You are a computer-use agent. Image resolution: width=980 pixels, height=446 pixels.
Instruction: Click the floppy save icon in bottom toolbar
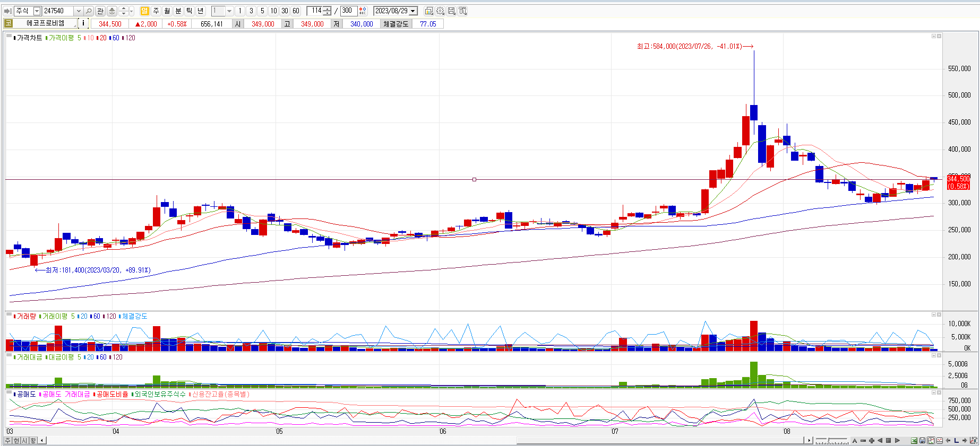pyautogui.click(x=923, y=440)
